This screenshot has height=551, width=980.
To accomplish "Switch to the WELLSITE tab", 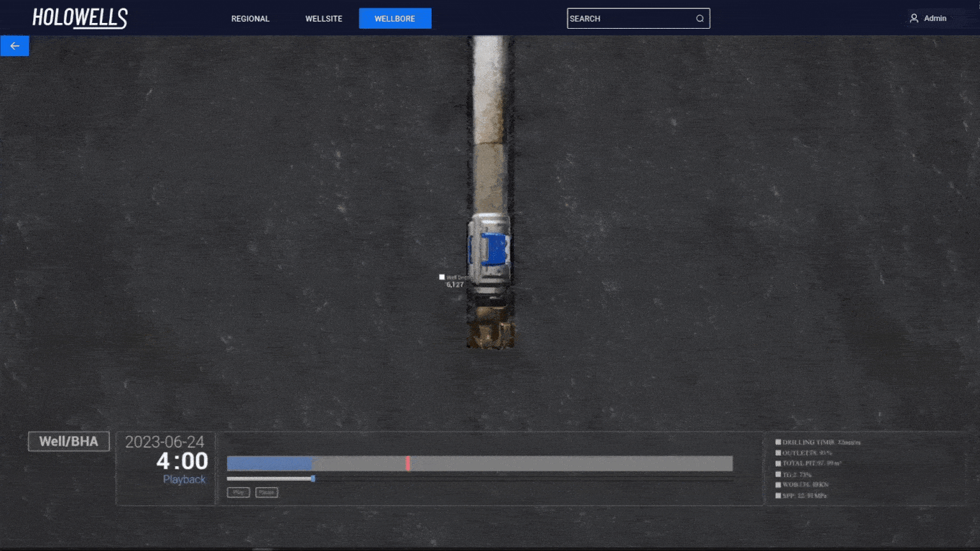I will click(x=323, y=18).
